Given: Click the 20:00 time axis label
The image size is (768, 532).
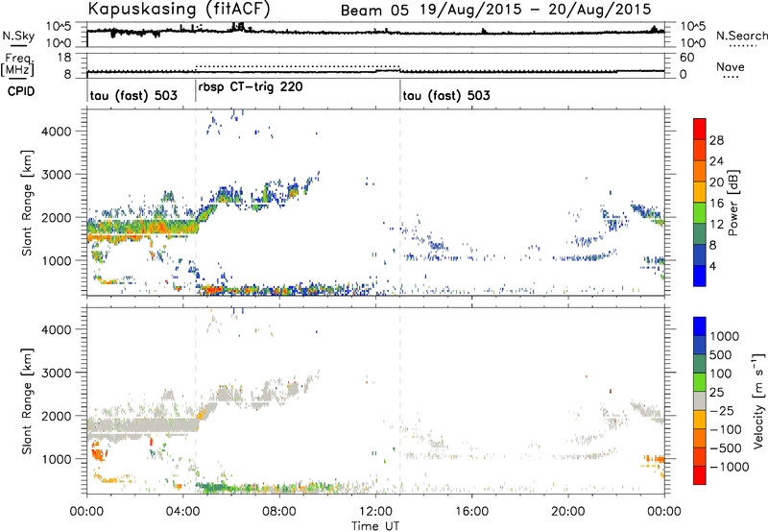Looking at the screenshot, I should tap(567, 512).
